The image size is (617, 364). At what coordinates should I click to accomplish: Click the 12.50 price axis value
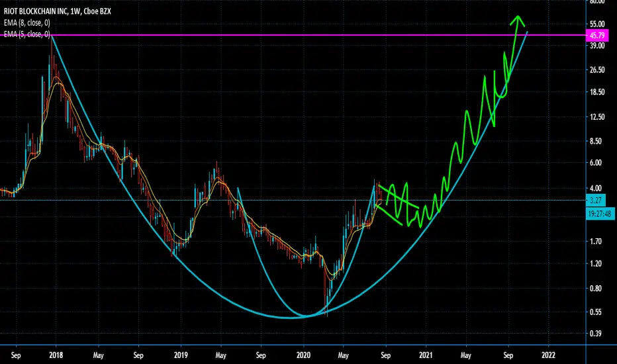pos(597,117)
